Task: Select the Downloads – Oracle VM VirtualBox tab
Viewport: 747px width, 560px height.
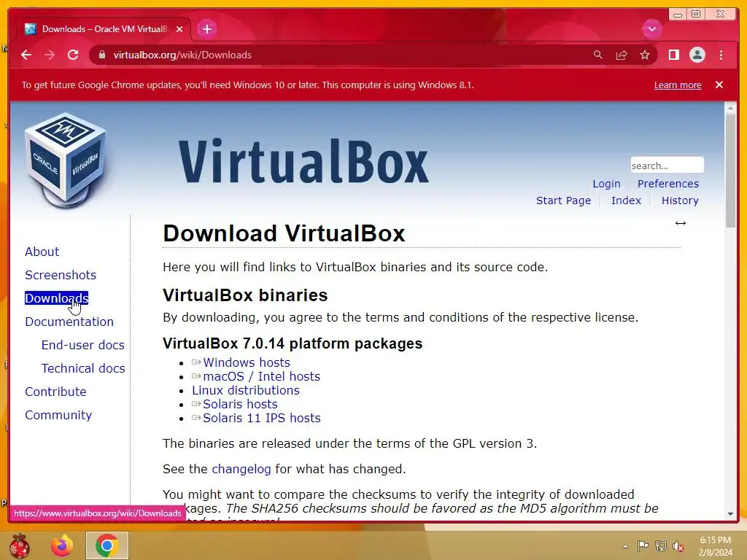Action: coord(104,29)
